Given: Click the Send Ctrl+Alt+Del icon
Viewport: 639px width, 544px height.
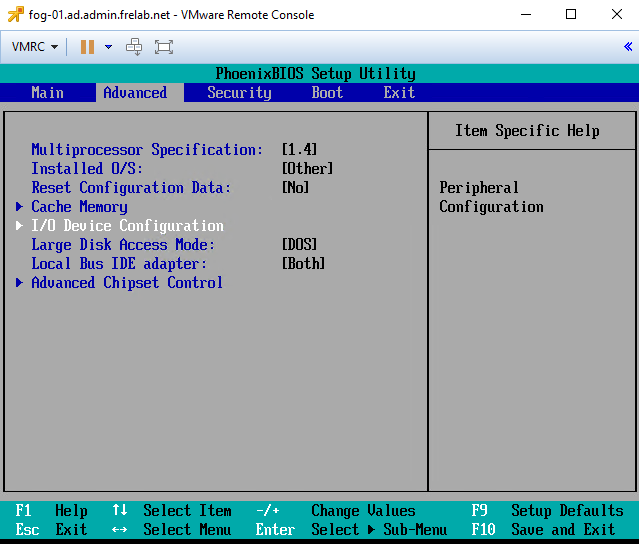Looking at the screenshot, I should (134, 47).
